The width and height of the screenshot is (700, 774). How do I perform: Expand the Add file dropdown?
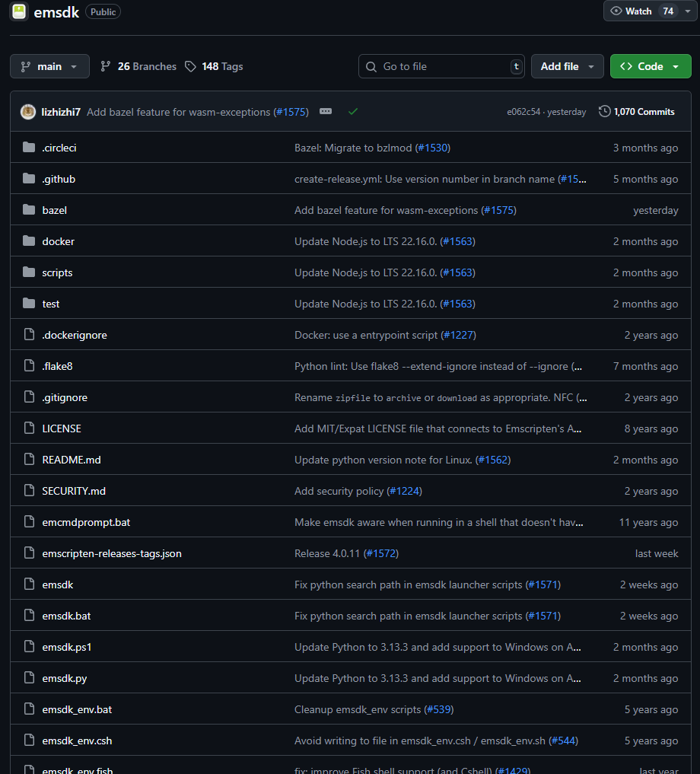coord(567,66)
